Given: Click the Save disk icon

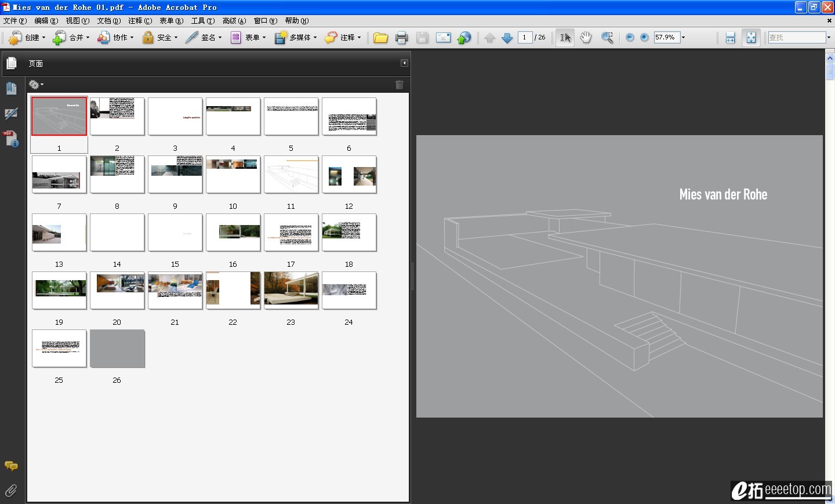Looking at the screenshot, I should pos(423,38).
